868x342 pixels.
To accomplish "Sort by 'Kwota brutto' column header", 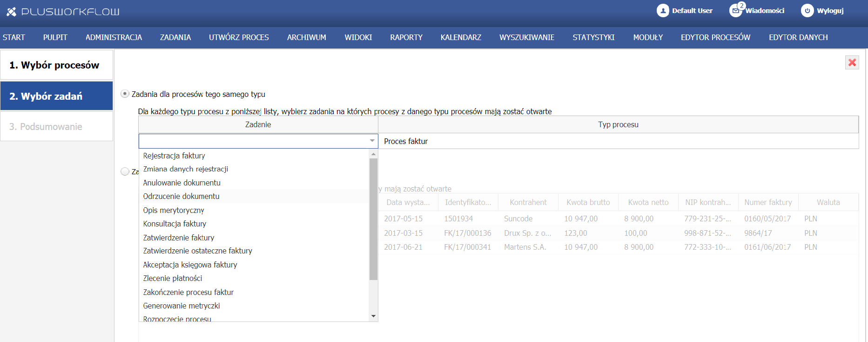I will [588, 202].
